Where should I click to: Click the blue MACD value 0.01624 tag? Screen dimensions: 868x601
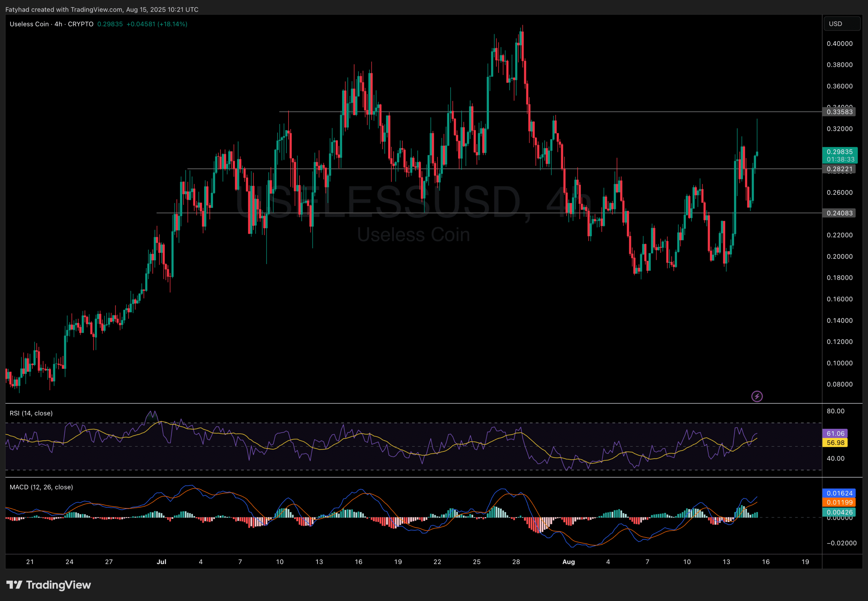[840, 493]
